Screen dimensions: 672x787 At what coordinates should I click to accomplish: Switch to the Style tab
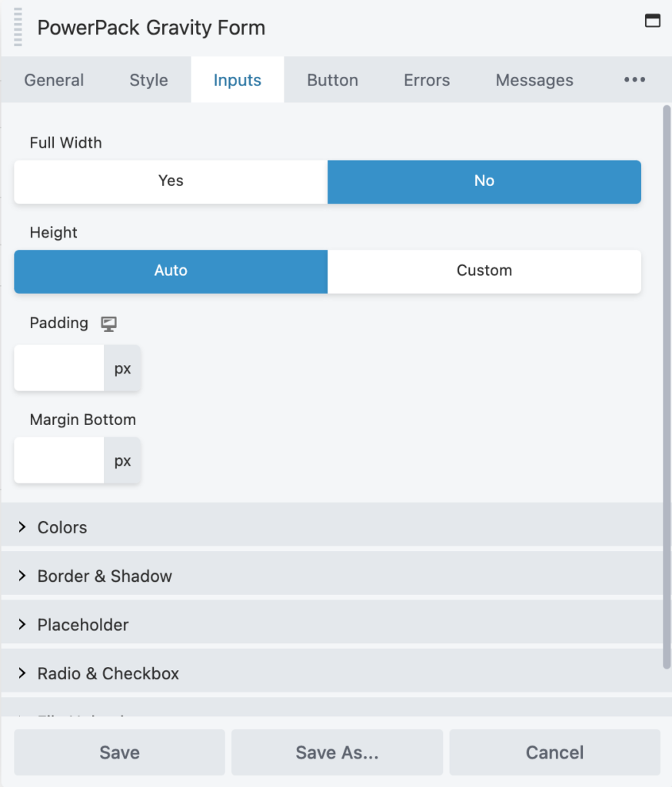tap(148, 80)
